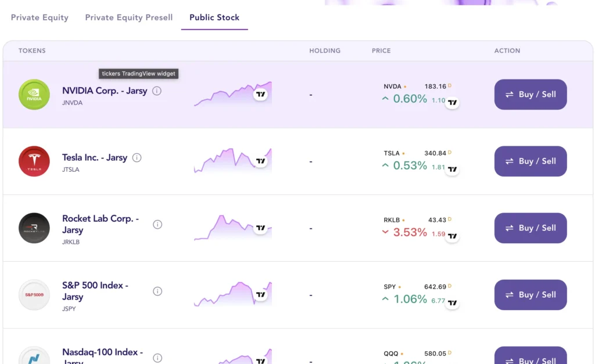595x364 pixels.
Task: Click the PRICE column header
Action: pyautogui.click(x=381, y=51)
